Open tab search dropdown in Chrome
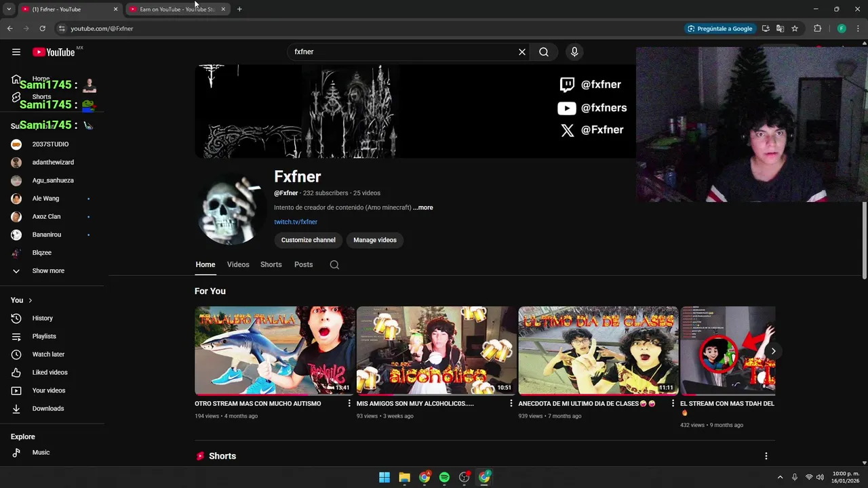The width and height of the screenshot is (868, 488). pos(9,9)
